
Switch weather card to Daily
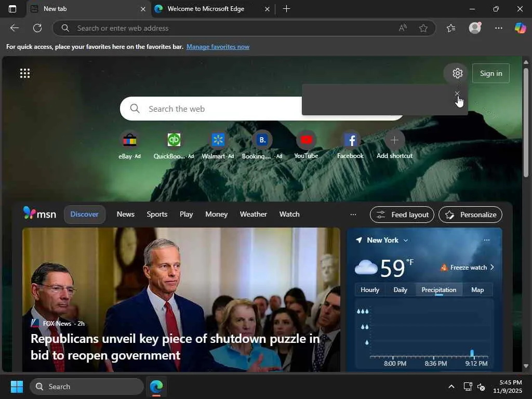coord(401,290)
